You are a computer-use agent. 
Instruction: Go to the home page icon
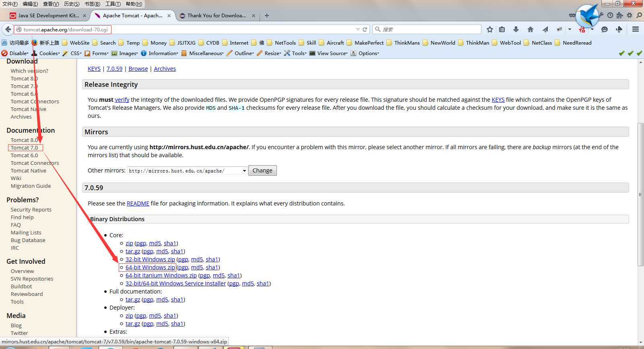point(530,29)
